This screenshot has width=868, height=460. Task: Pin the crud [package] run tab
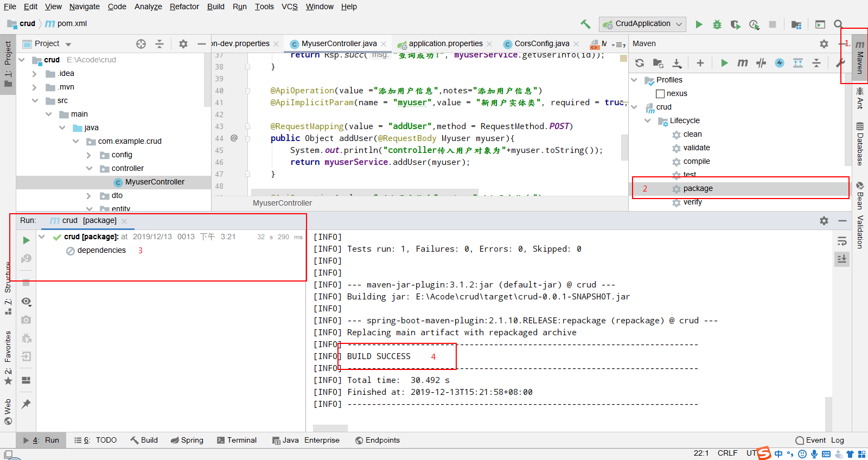tap(26, 404)
